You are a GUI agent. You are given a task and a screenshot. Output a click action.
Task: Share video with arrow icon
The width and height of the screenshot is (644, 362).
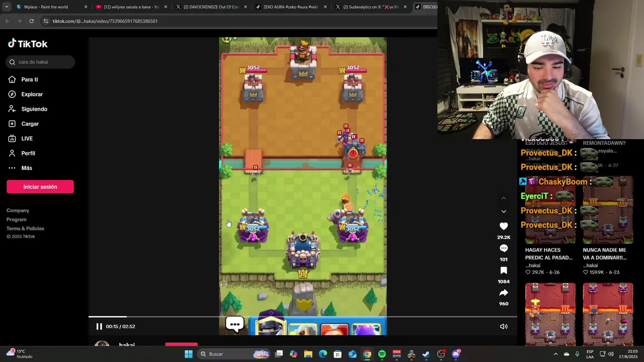(504, 293)
